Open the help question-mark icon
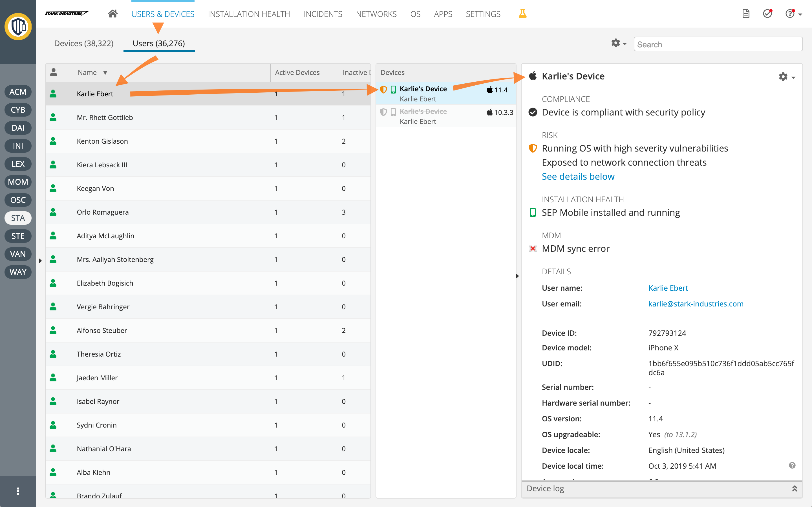812x507 pixels. [x=791, y=14]
